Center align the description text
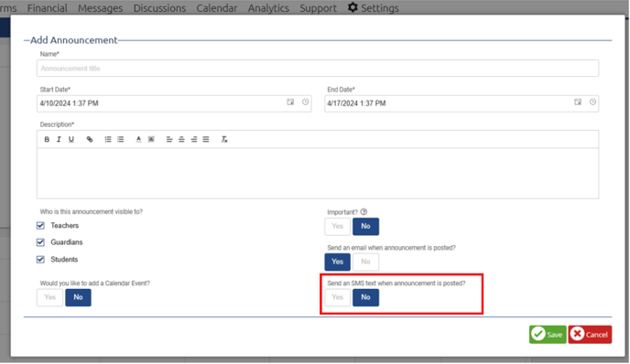Viewport: 630px width, 364px height. (181, 139)
